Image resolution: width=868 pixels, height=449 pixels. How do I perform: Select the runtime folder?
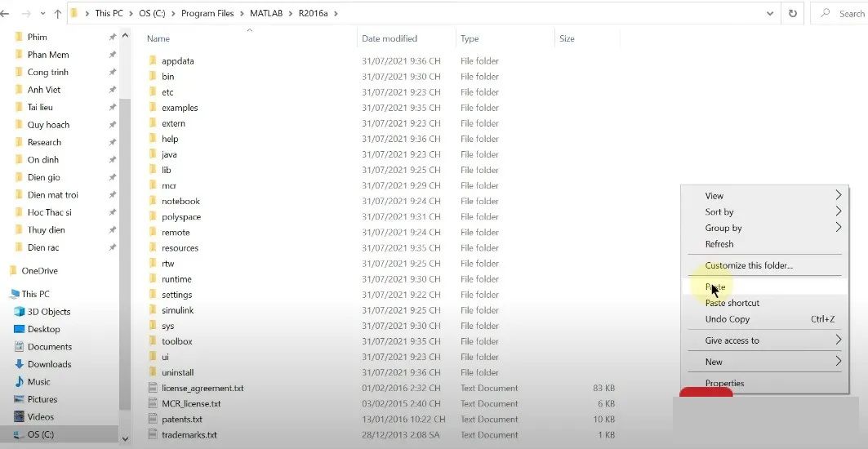(176, 279)
